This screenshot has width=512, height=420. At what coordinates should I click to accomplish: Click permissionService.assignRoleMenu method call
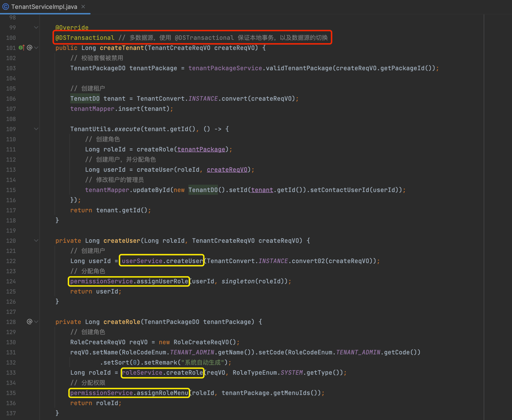[129, 393]
